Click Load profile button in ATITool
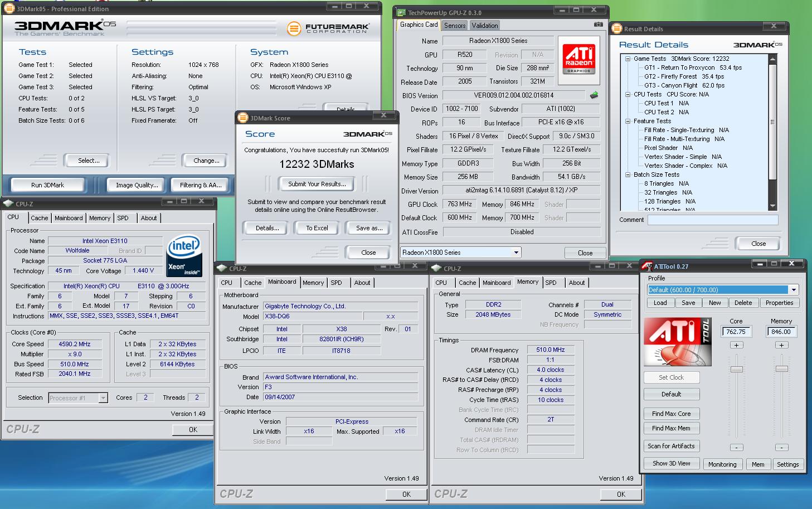The width and height of the screenshot is (812, 509). coord(660,303)
